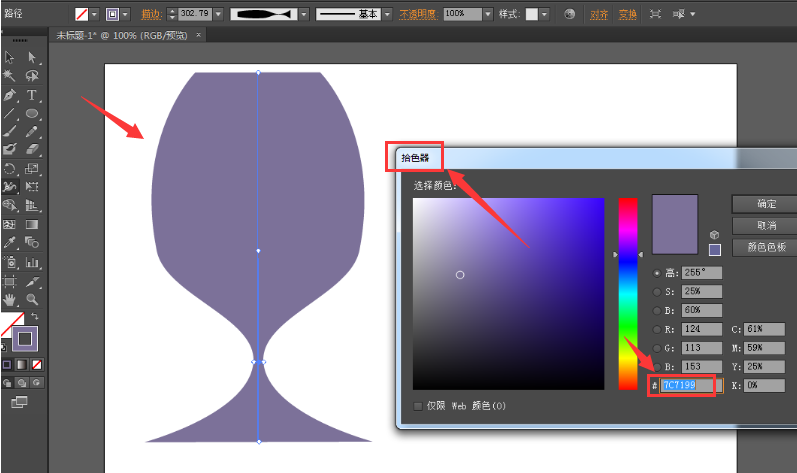Click the rainbow hue slider bar
This screenshot has height=473, width=797.
[x=627, y=292]
